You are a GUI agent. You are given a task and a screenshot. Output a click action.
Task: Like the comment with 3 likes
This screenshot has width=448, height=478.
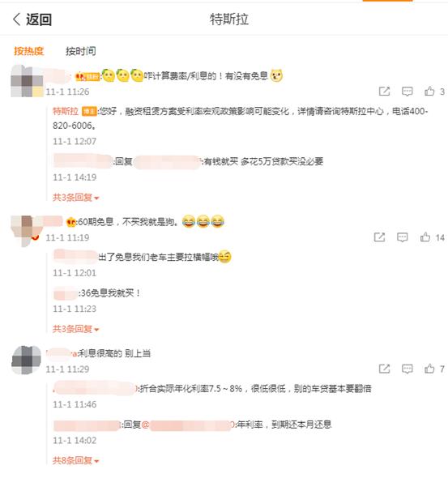(429, 92)
